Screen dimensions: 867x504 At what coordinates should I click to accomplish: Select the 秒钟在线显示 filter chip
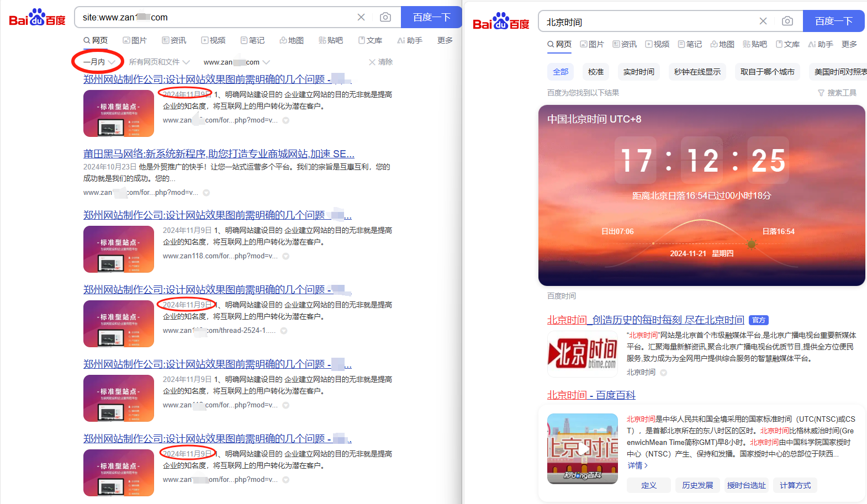(697, 72)
